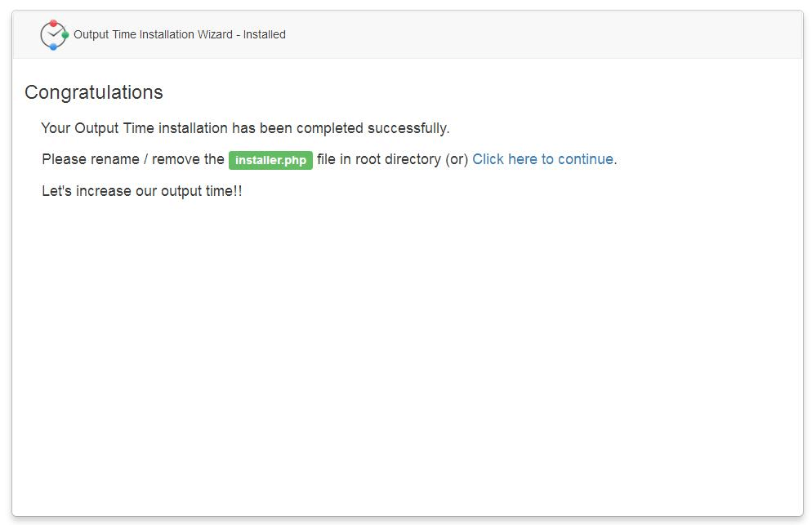This screenshot has width=812, height=525.
Task: Click the file in root directory text
Action: tap(379, 159)
